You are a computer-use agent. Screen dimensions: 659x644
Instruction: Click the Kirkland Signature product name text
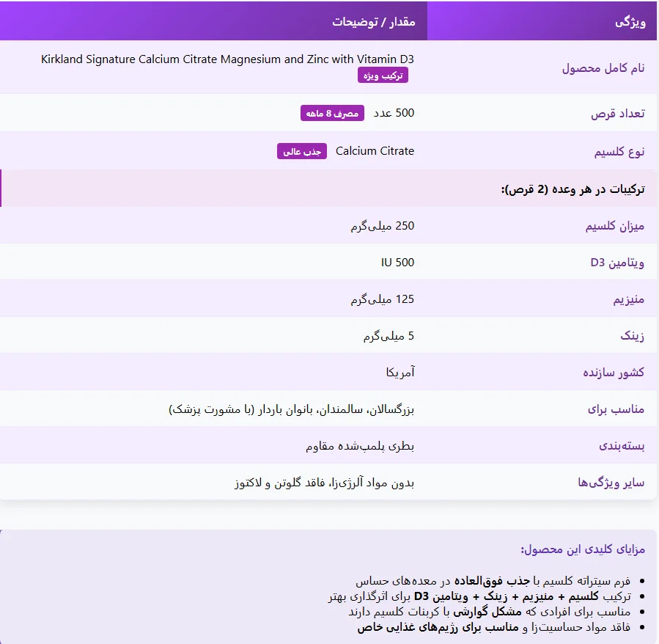[x=227, y=59]
